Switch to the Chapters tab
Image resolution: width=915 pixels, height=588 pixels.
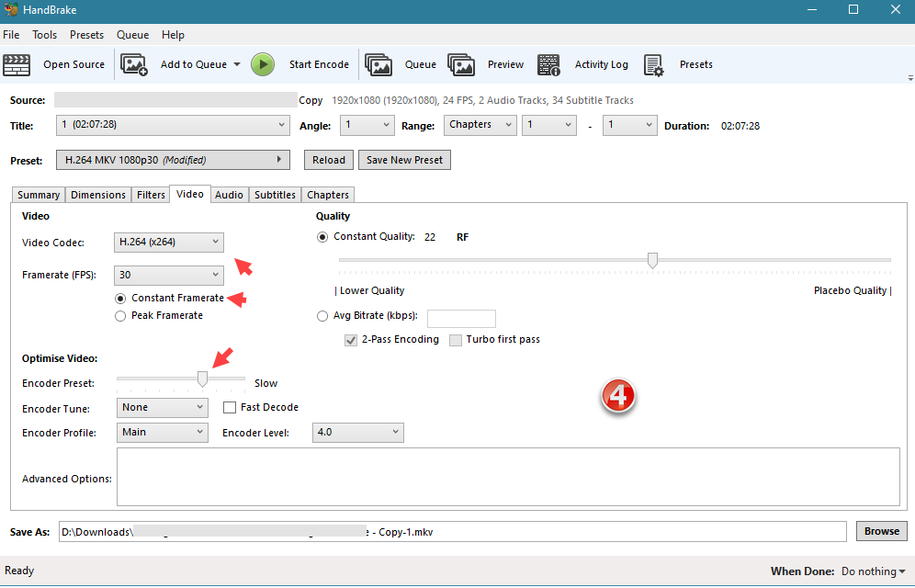click(x=328, y=195)
